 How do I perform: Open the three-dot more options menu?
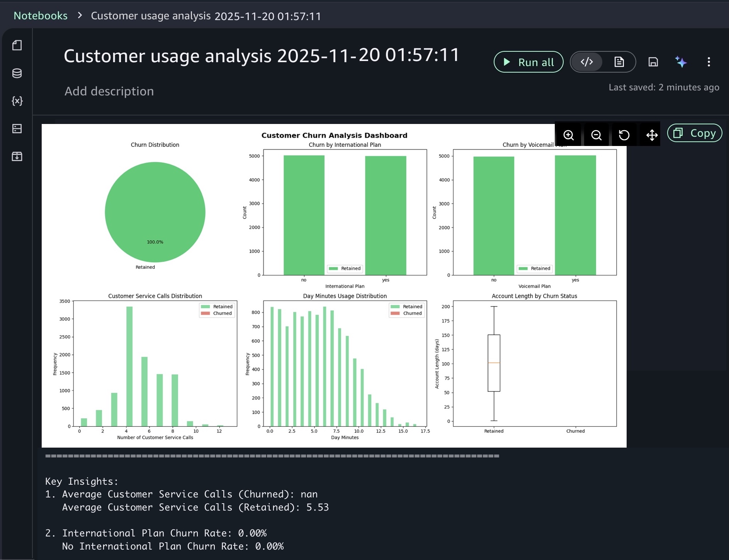click(709, 62)
